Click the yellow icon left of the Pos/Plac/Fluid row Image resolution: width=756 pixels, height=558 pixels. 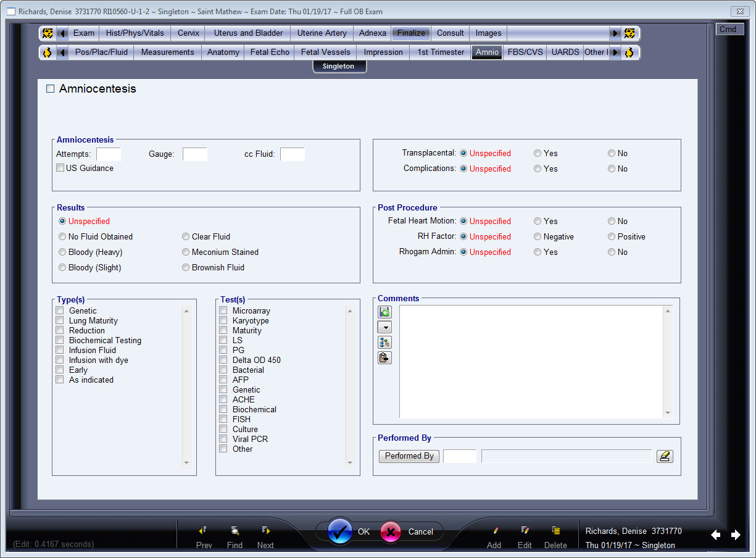48,52
